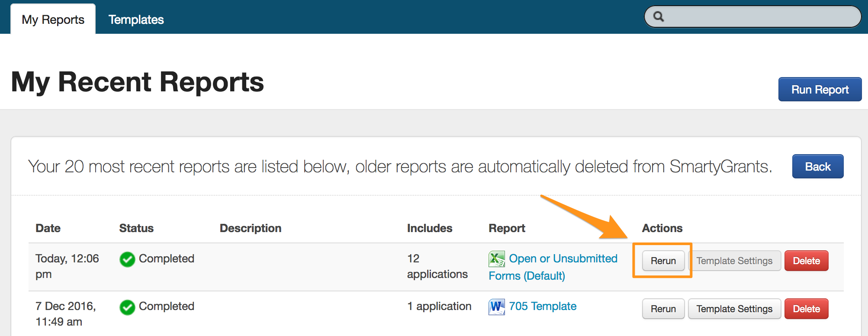Delete today's 12:06 pm report
The height and width of the screenshot is (336, 868).
[x=806, y=261]
